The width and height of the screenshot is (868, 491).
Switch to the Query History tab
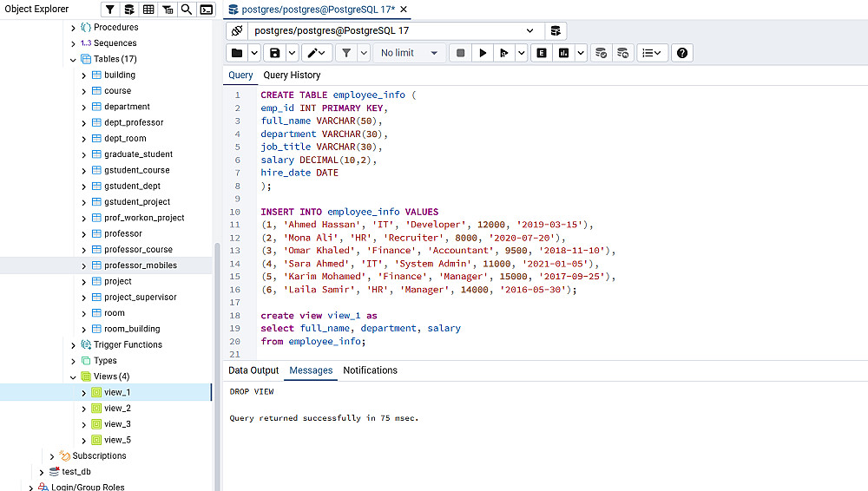(292, 75)
